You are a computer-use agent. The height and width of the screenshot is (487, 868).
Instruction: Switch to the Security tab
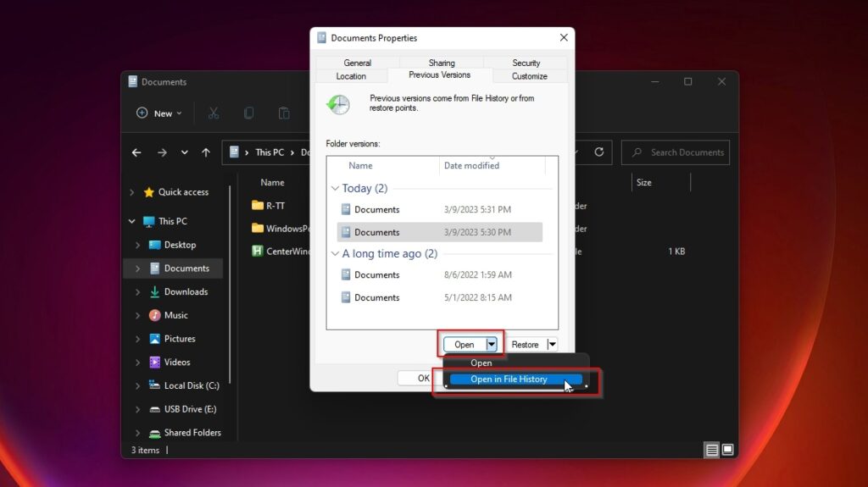(526, 63)
